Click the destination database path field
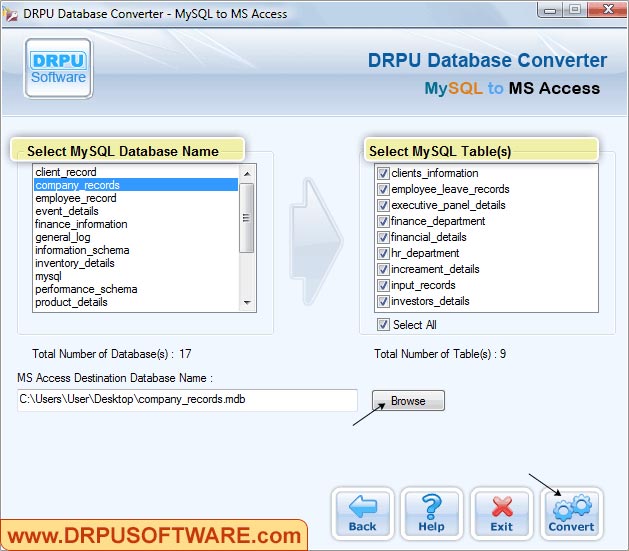This screenshot has height=551, width=629. [187, 400]
